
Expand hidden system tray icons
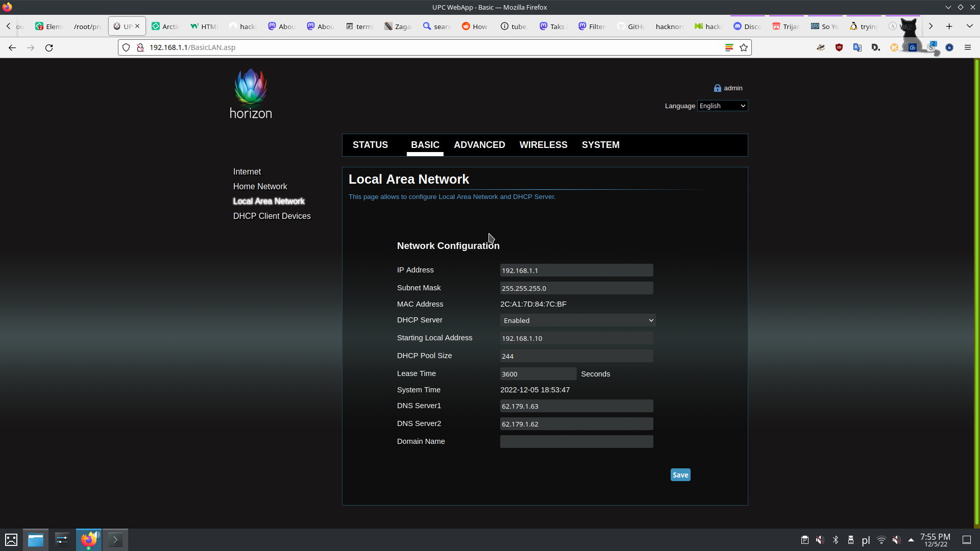pyautogui.click(x=911, y=540)
